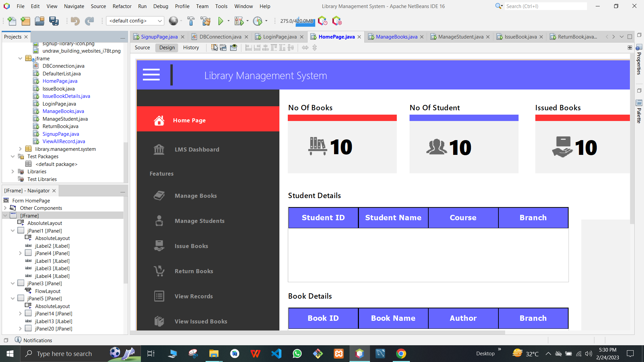Viewport: 644px width, 362px height.
Task: Click the Build Project hammer icon
Action: tap(191, 21)
